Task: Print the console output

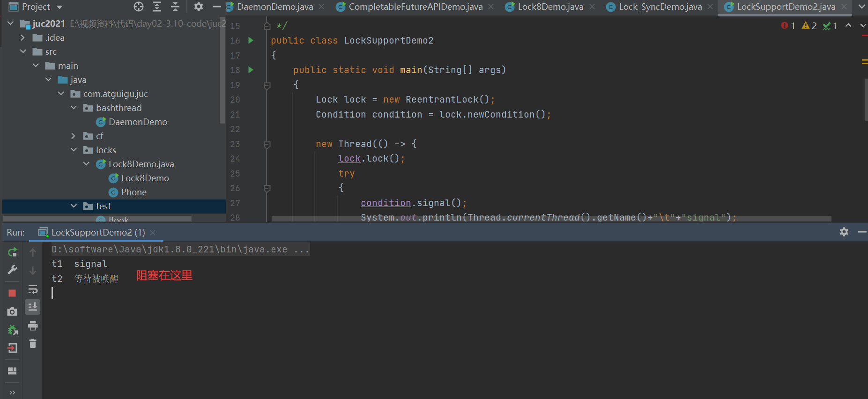Action: (33, 325)
